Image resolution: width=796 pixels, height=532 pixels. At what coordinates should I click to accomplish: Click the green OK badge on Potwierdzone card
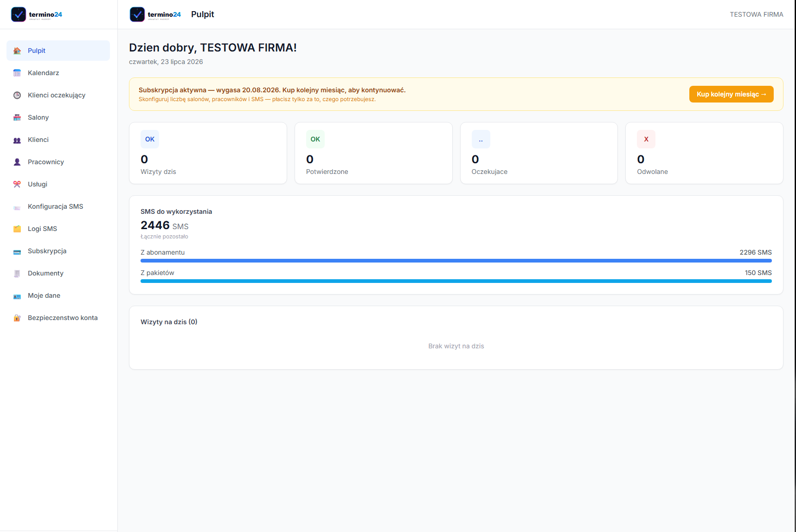pyautogui.click(x=315, y=139)
